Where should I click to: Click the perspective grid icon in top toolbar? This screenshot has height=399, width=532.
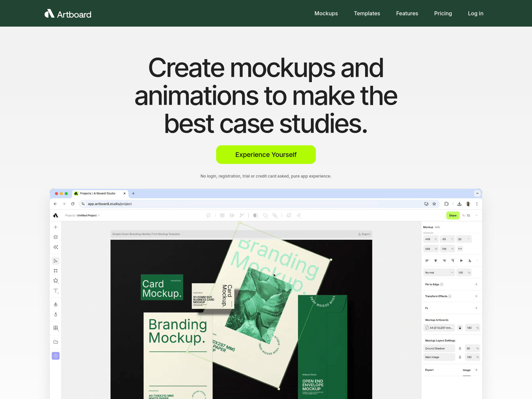click(232, 215)
